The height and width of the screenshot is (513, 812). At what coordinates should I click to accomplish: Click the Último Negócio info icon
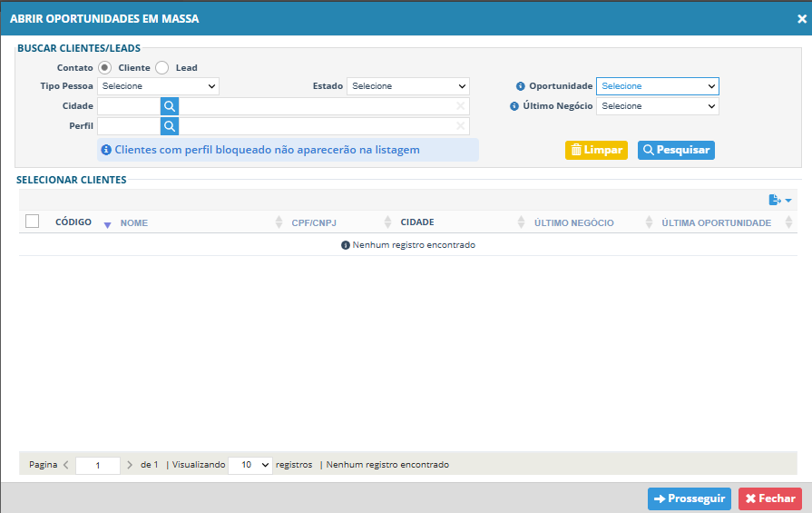click(x=514, y=106)
